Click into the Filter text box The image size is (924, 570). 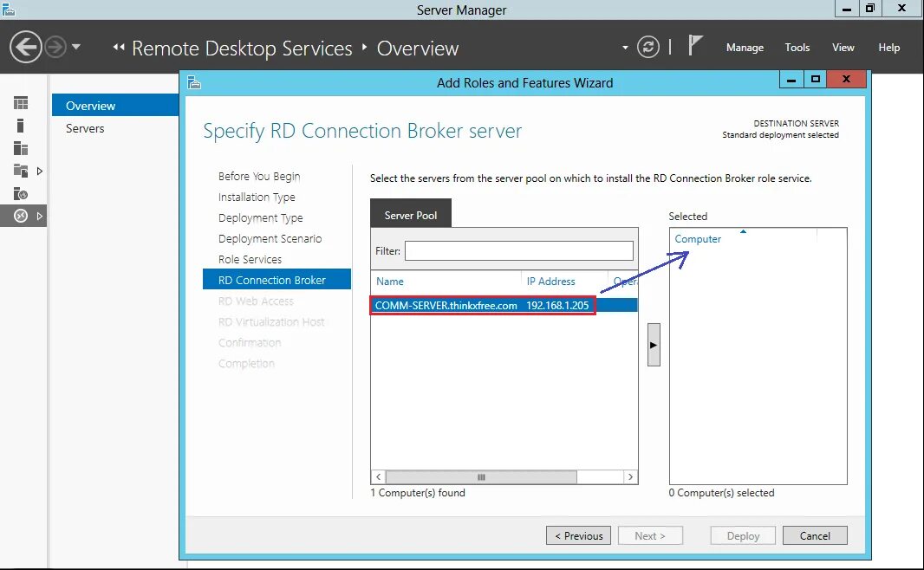(519, 251)
